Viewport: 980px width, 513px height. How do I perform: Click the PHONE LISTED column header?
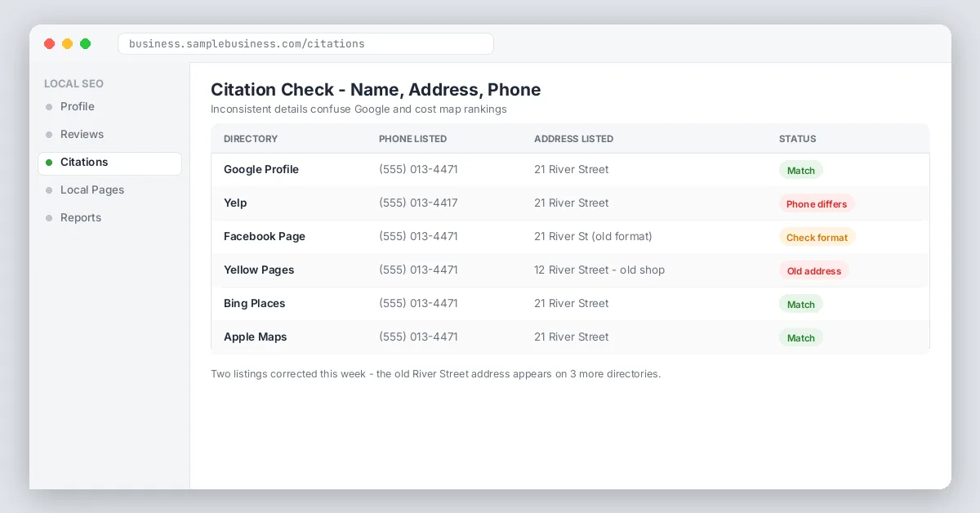coord(412,139)
